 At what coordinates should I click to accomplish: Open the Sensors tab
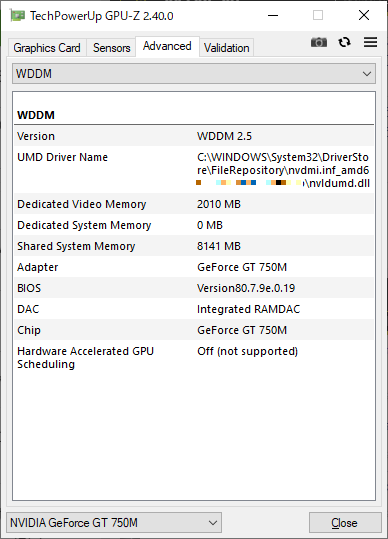111,48
